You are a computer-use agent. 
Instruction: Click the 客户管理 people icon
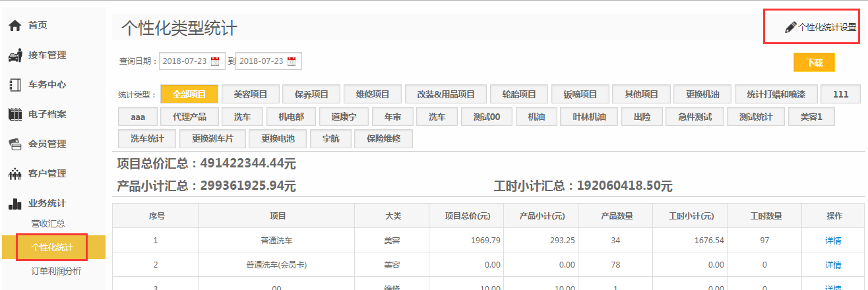point(15,174)
